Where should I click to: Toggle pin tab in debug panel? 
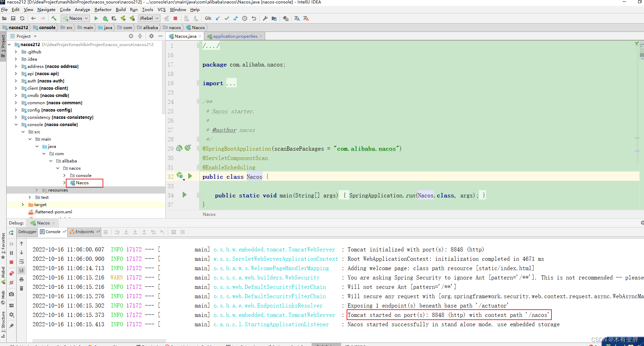(x=11, y=326)
